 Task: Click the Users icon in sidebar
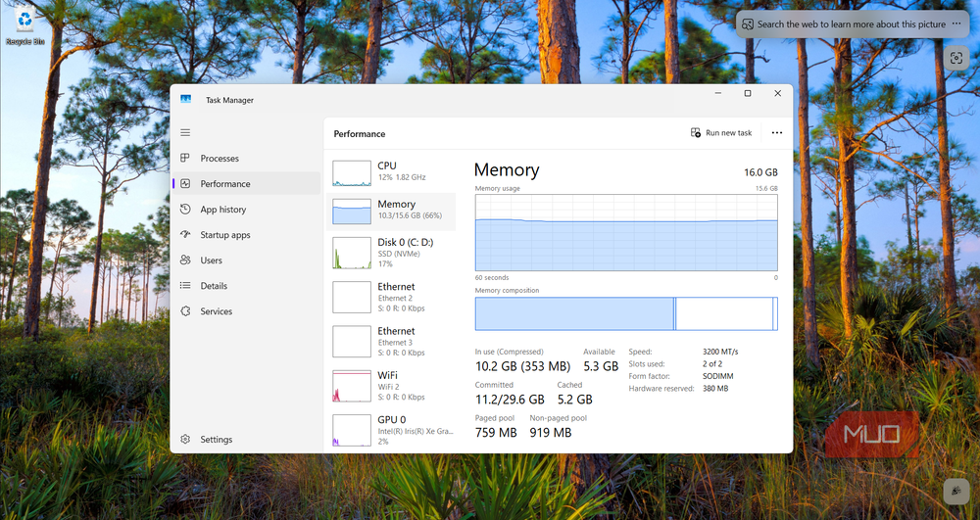pos(185,260)
